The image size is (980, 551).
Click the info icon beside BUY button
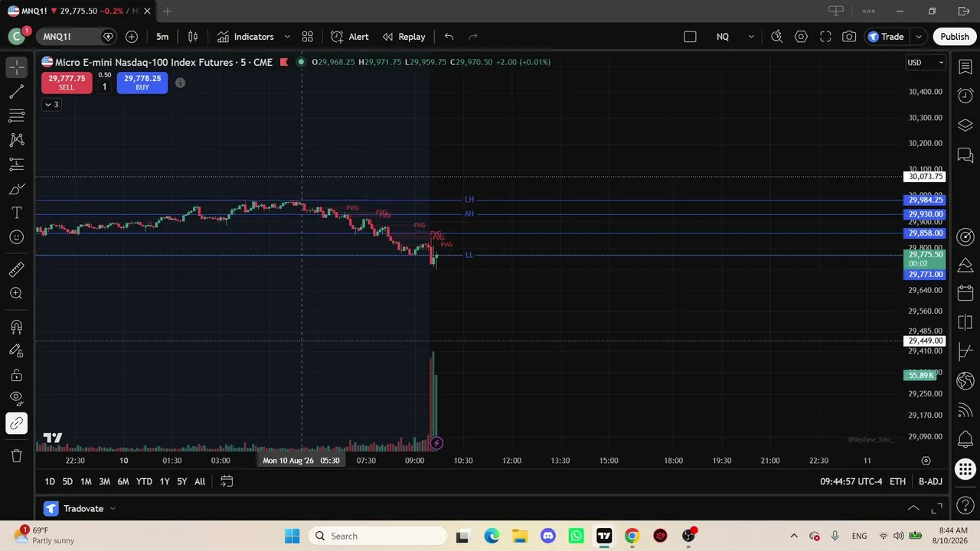coord(180,83)
